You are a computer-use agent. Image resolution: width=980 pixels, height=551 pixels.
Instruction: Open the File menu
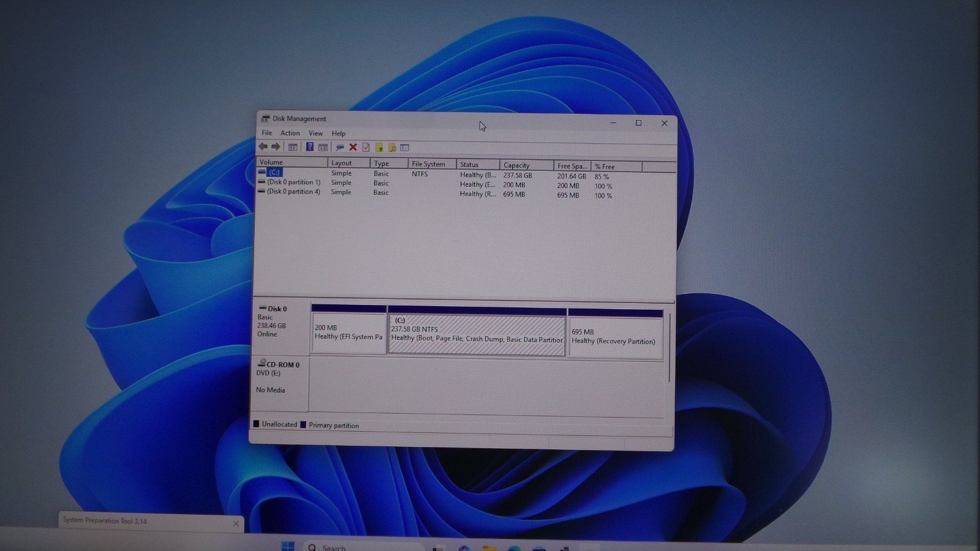266,133
